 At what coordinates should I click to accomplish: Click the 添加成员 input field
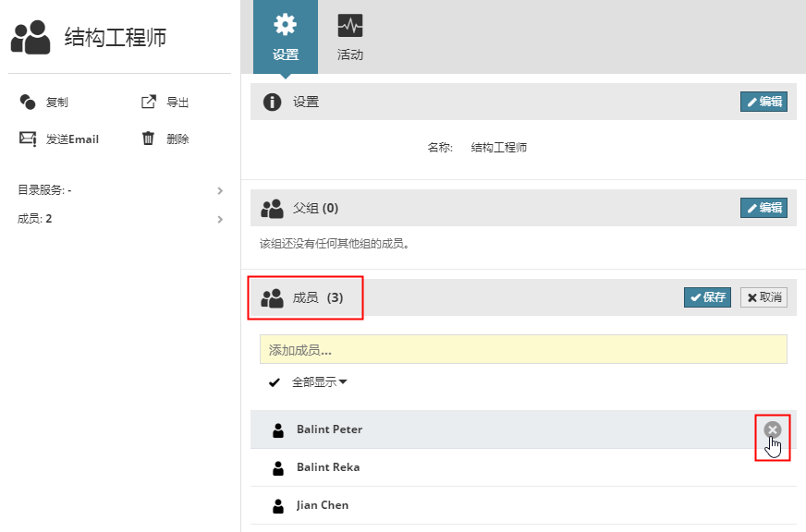522,350
